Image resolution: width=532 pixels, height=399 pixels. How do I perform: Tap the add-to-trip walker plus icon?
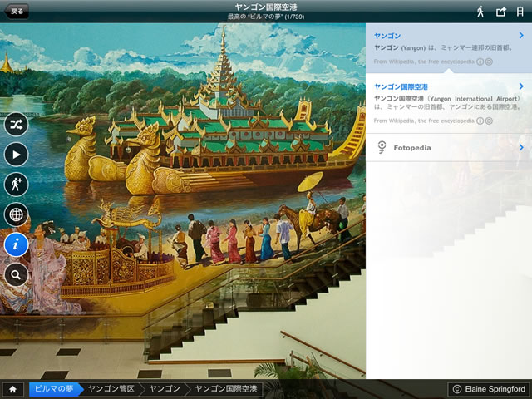tap(16, 185)
